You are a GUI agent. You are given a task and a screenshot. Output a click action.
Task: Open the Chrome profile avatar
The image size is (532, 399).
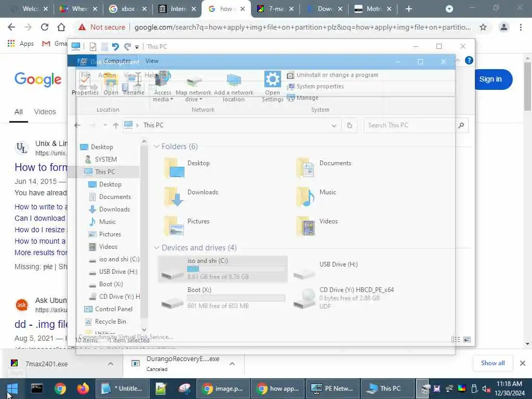504,27
